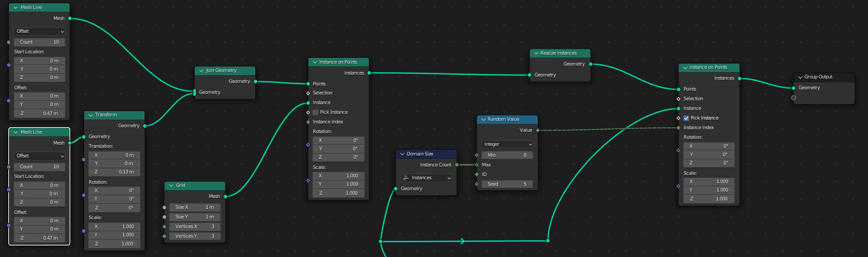Select the Domain Size node title bar

click(x=427, y=154)
